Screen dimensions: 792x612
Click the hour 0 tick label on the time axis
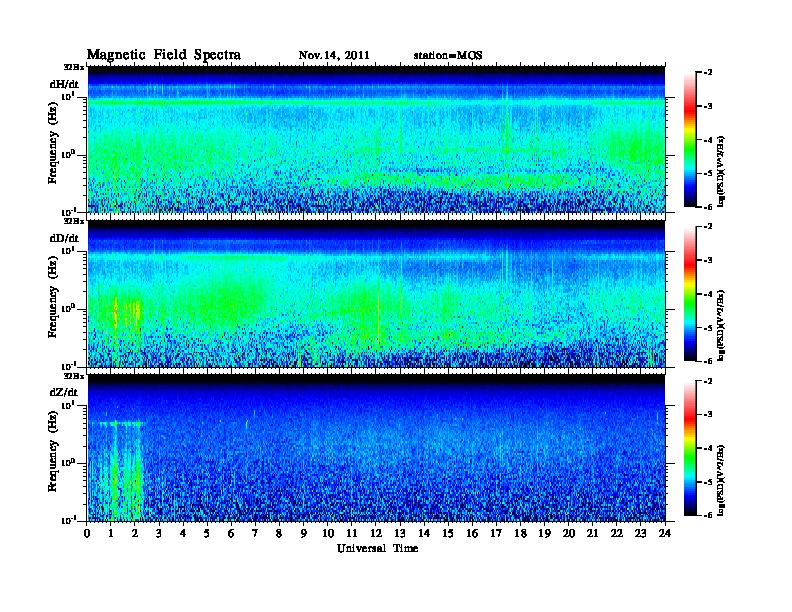pyautogui.click(x=87, y=534)
